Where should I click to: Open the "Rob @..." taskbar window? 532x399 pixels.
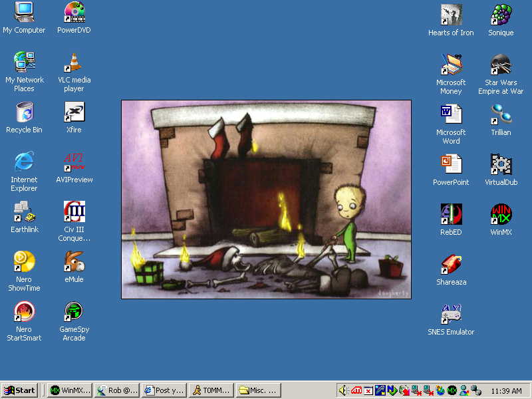117,390
